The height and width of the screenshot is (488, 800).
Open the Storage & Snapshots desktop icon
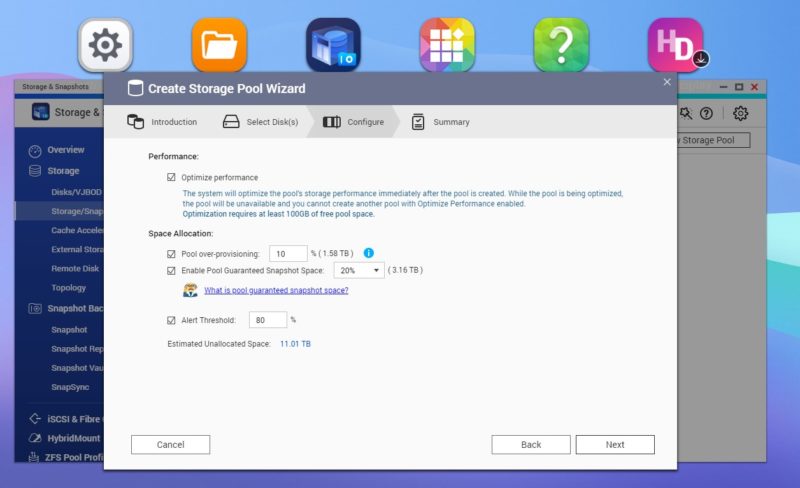(x=333, y=45)
